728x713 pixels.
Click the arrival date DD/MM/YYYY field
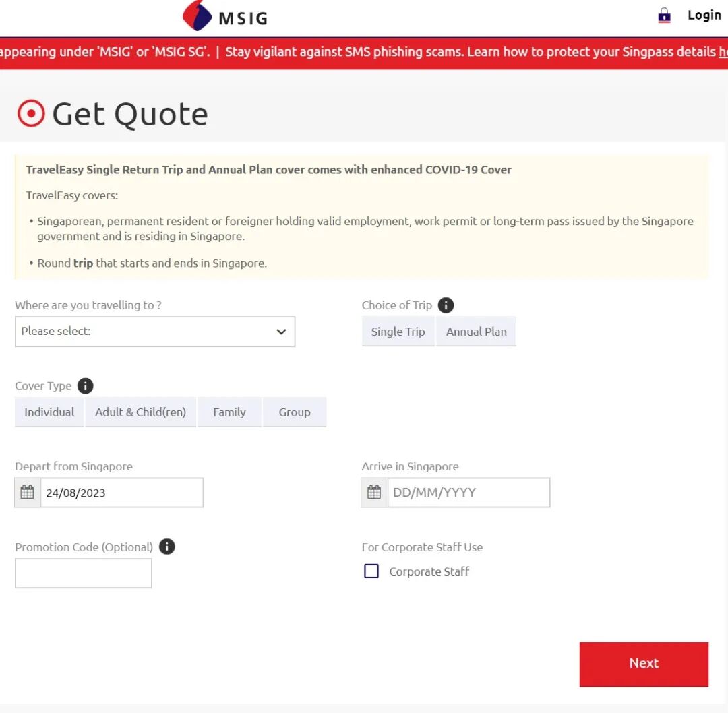point(469,492)
